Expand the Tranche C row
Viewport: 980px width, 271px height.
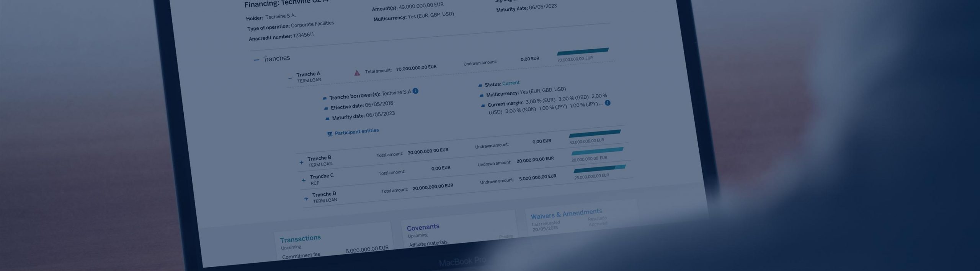tap(304, 180)
